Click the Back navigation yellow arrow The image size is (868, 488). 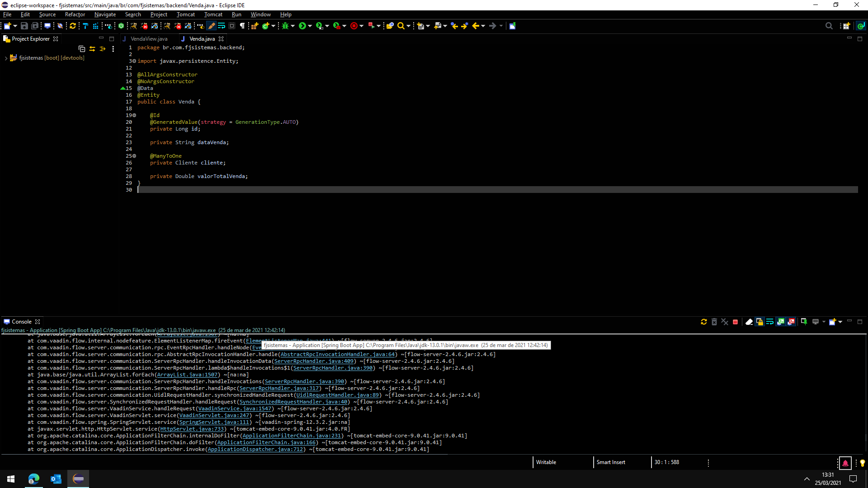click(x=475, y=26)
